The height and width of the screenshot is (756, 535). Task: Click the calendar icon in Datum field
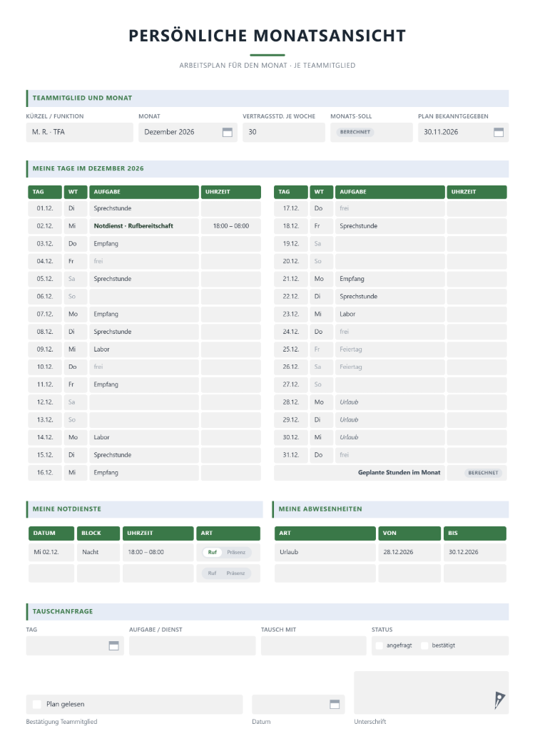pos(335,705)
